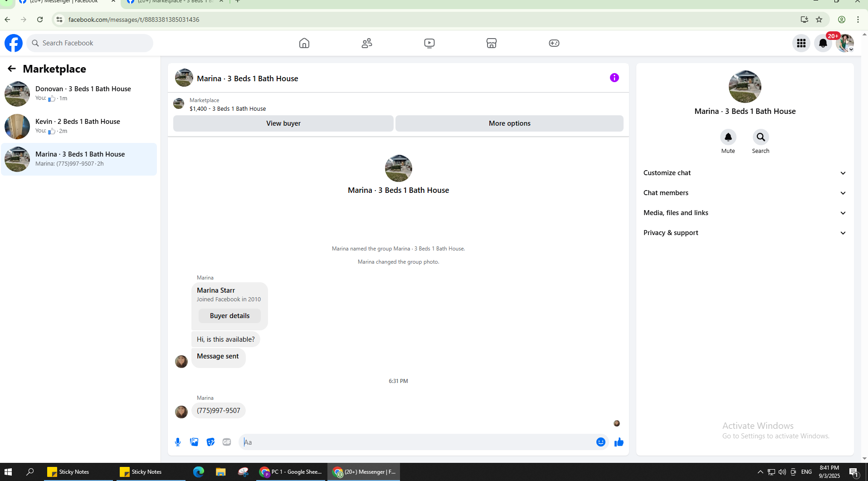Open notifications bell
Screen dimensions: 868x481
(x=823, y=43)
